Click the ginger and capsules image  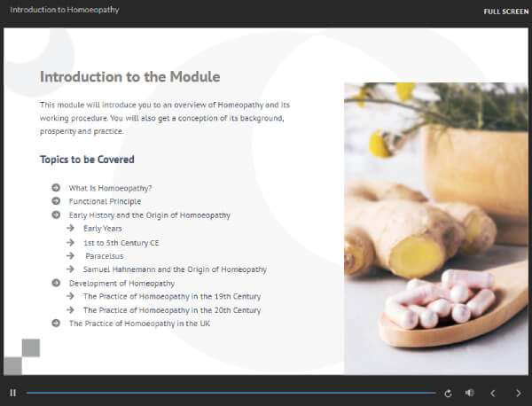(x=435, y=228)
